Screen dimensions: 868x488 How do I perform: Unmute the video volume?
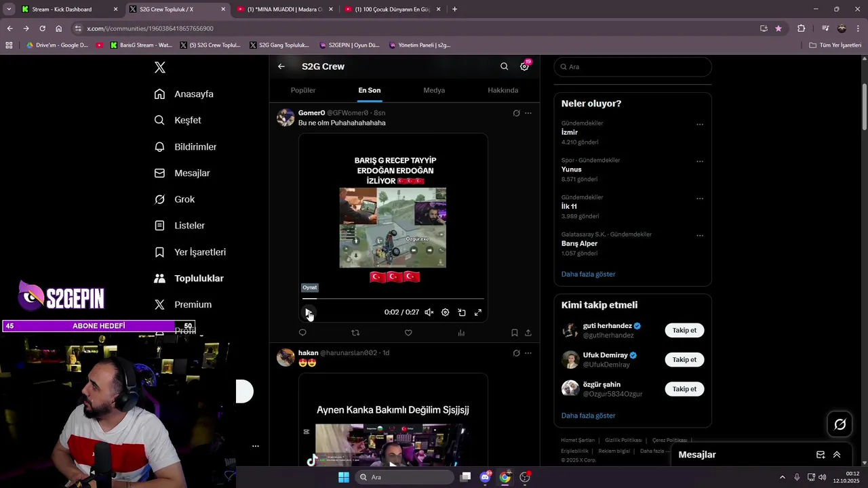(x=429, y=312)
